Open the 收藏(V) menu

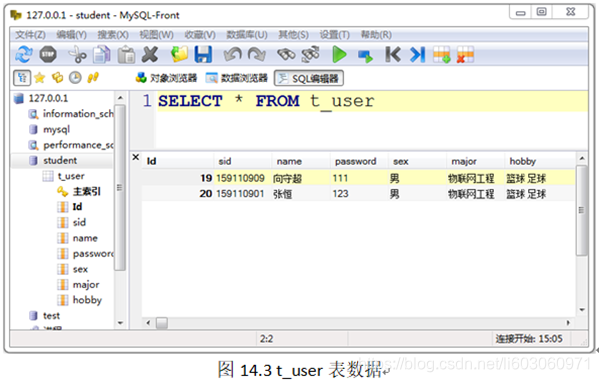[200, 35]
